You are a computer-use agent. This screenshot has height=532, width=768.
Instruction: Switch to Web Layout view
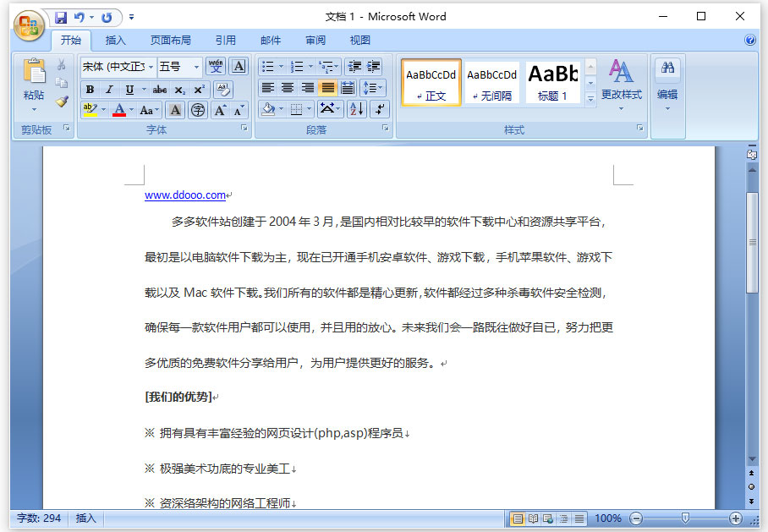548,517
